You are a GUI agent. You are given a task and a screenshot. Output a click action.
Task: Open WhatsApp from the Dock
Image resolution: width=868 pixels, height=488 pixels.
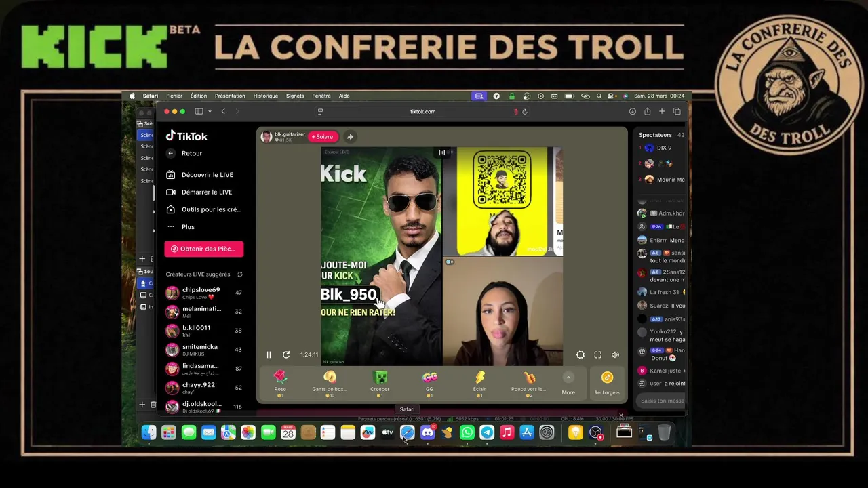tap(467, 432)
